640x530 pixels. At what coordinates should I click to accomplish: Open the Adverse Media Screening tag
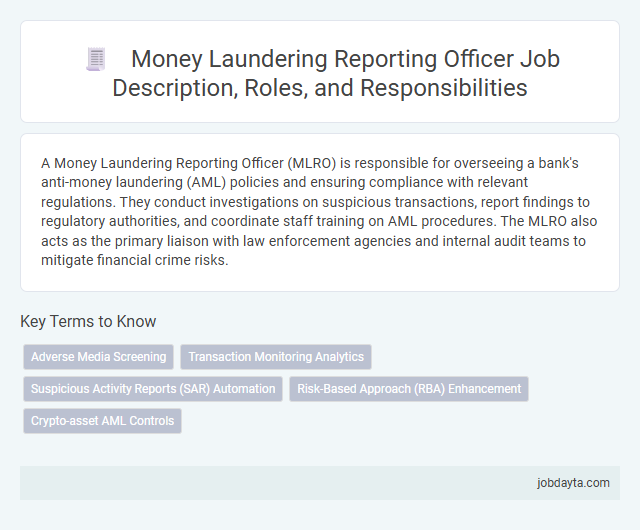tap(98, 357)
